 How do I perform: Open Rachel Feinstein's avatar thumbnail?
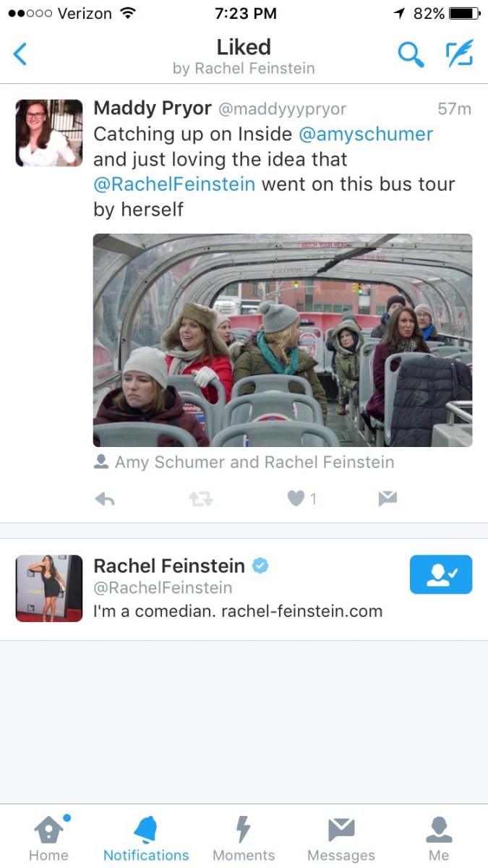tap(49, 588)
